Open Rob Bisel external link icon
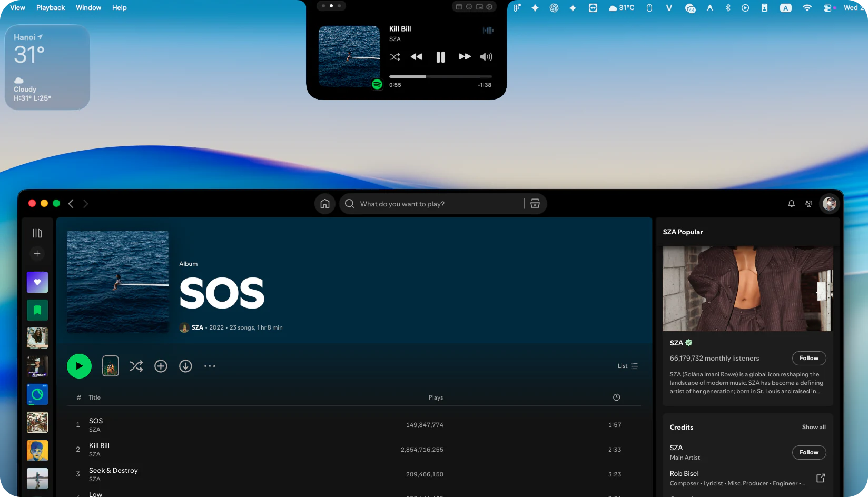The width and height of the screenshot is (868, 497). pos(821,478)
